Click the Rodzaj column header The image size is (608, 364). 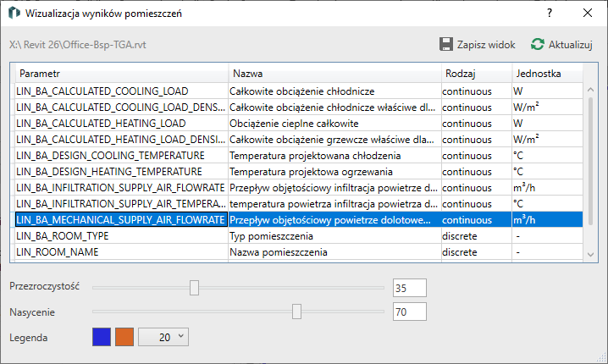(x=475, y=74)
